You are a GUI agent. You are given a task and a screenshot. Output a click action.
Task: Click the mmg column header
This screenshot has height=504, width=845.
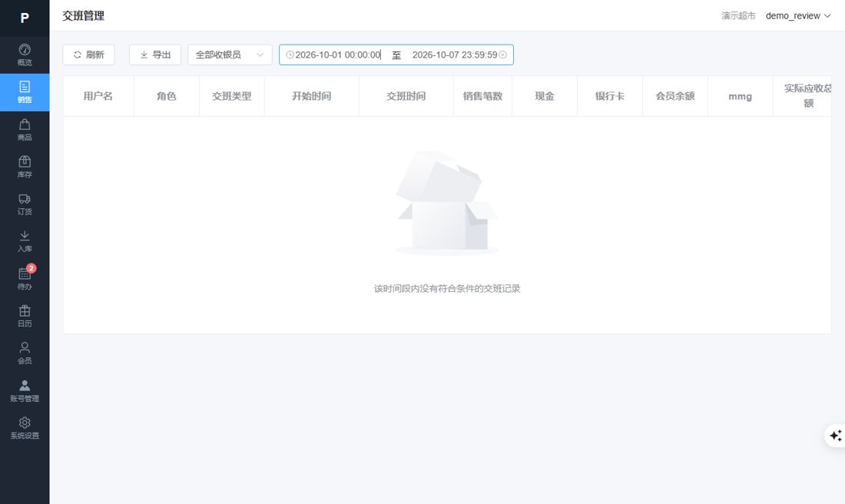click(x=741, y=96)
